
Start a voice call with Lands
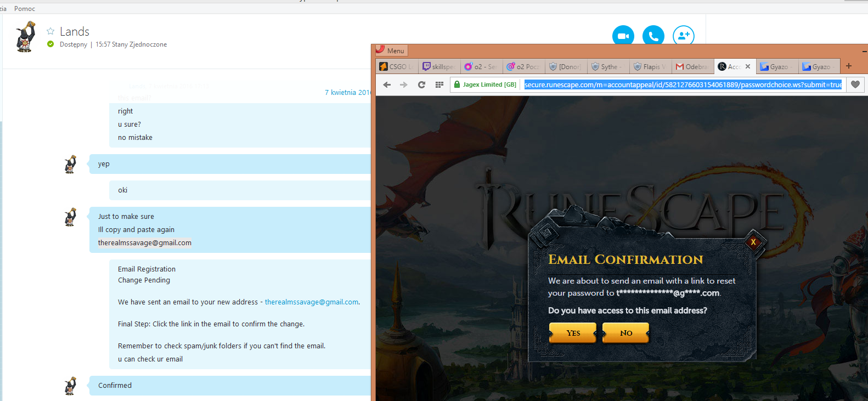(653, 36)
